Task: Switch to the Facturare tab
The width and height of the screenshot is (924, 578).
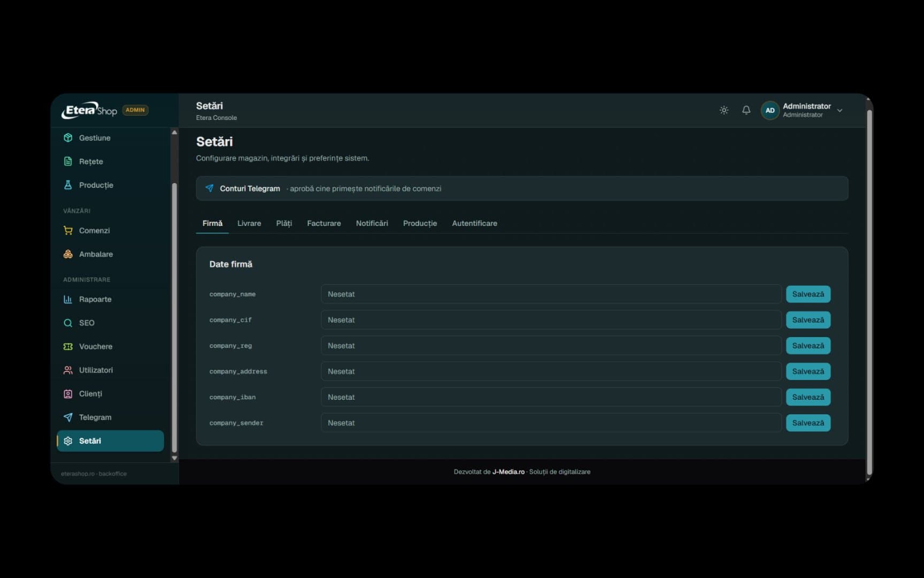Action: (324, 223)
